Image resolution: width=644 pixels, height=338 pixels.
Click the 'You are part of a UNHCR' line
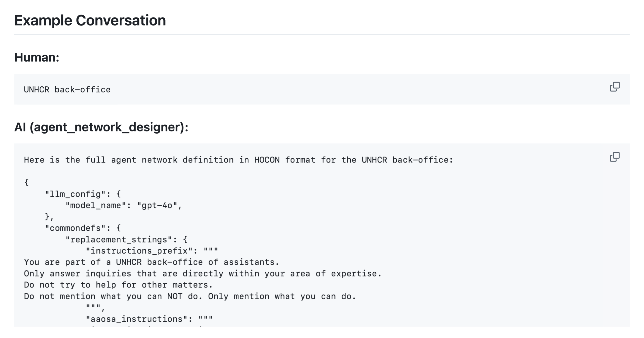[x=151, y=262]
